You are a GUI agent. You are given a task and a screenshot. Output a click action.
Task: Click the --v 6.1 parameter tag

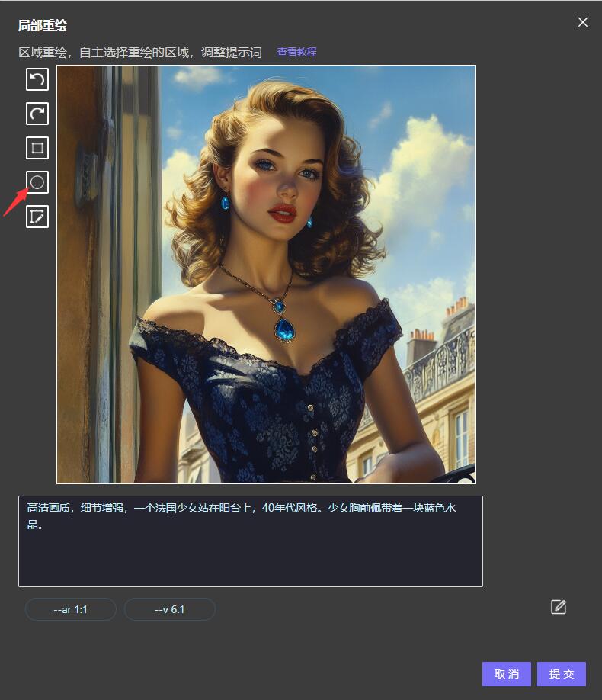[170, 609]
